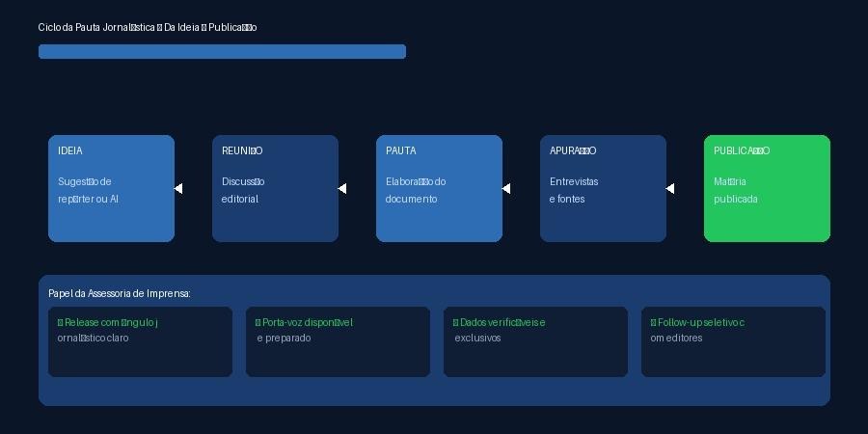Select the IDEIA stage card
This screenshot has height=434, width=868.
click(x=111, y=188)
